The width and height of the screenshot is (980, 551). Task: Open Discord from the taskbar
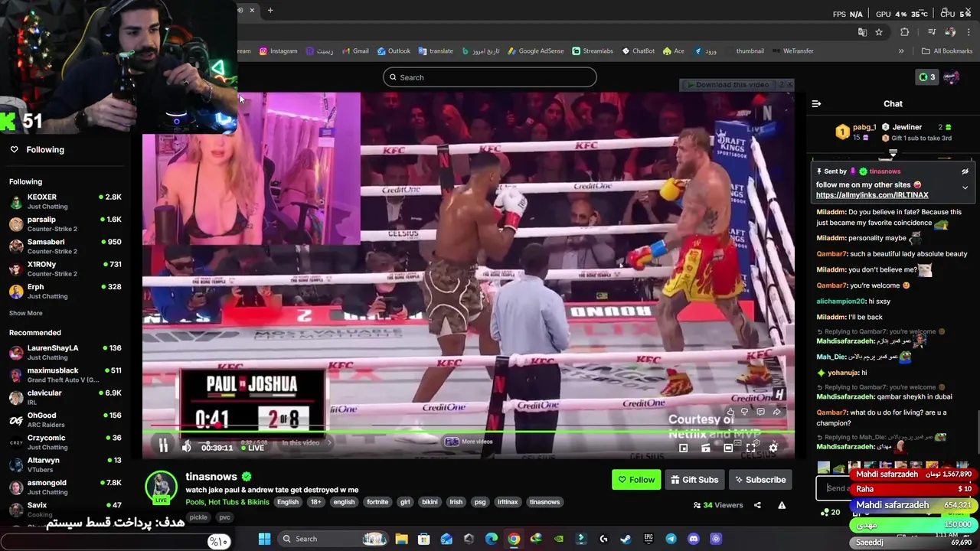694,539
